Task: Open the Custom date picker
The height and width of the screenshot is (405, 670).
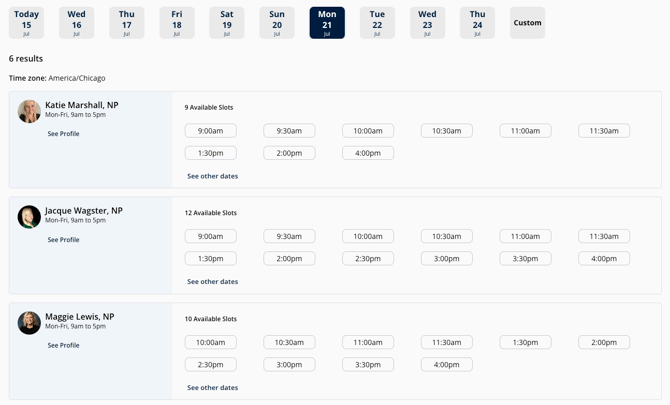Action: [x=527, y=23]
